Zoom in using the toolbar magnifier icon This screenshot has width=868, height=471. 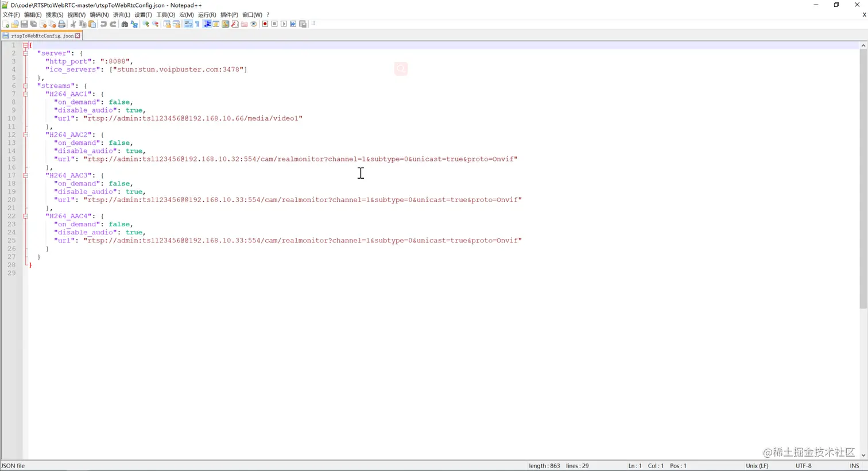pyautogui.click(x=146, y=24)
